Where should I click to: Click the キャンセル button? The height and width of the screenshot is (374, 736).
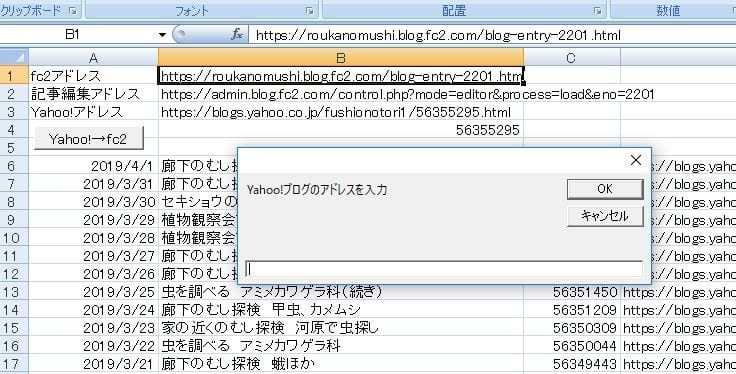click(605, 216)
